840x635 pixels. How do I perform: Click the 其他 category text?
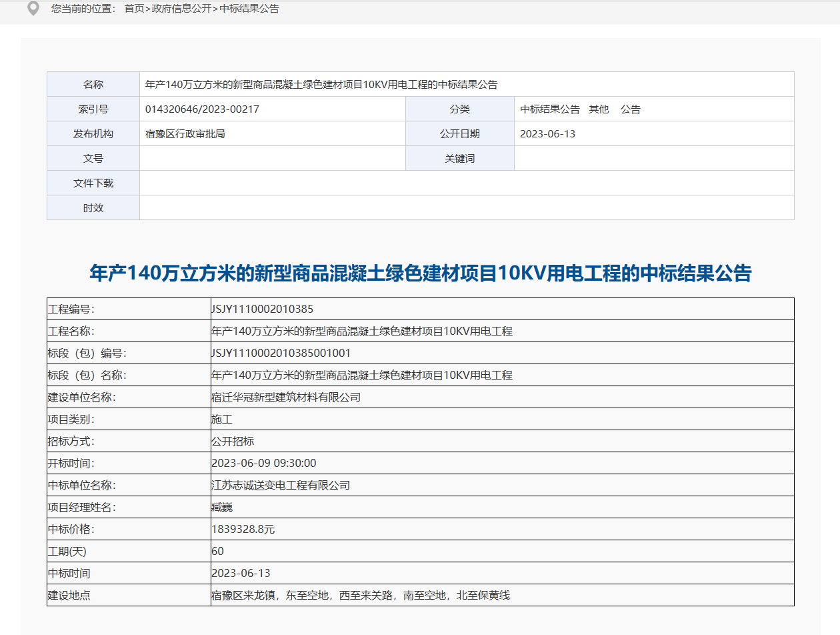[599, 109]
